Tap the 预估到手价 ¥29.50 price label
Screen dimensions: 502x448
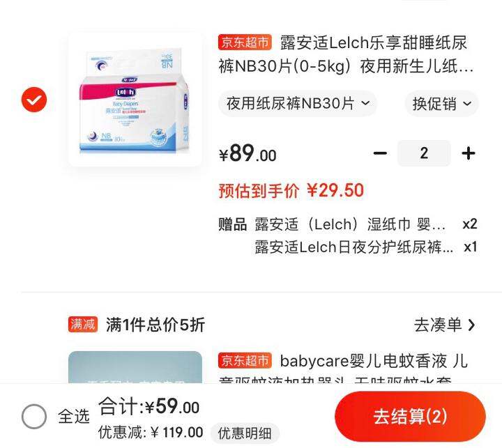point(291,190)
